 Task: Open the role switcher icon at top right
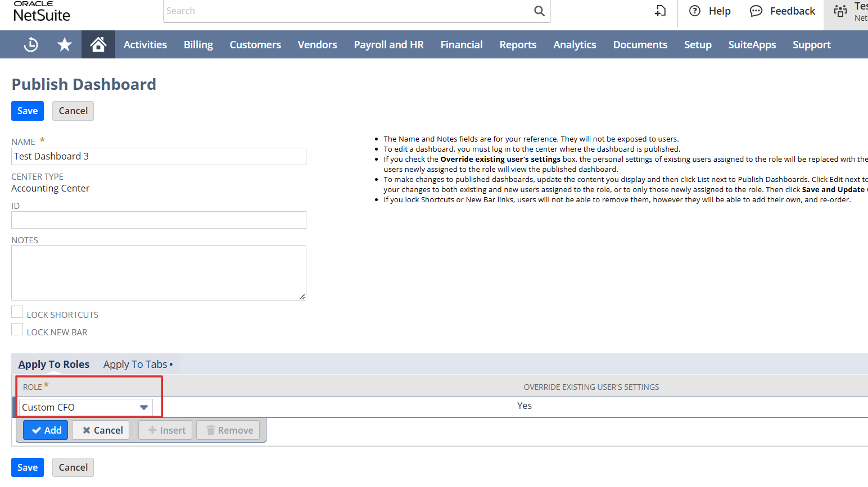[x=840, y=11]
